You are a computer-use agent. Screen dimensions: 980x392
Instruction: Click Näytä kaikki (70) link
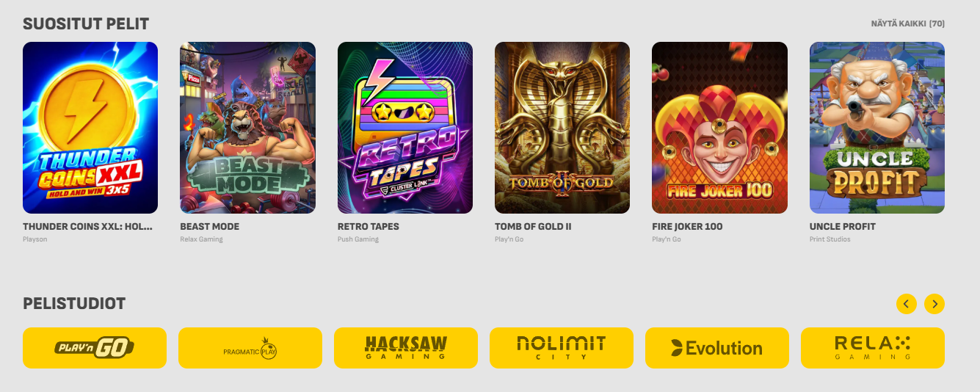point(907,24)
